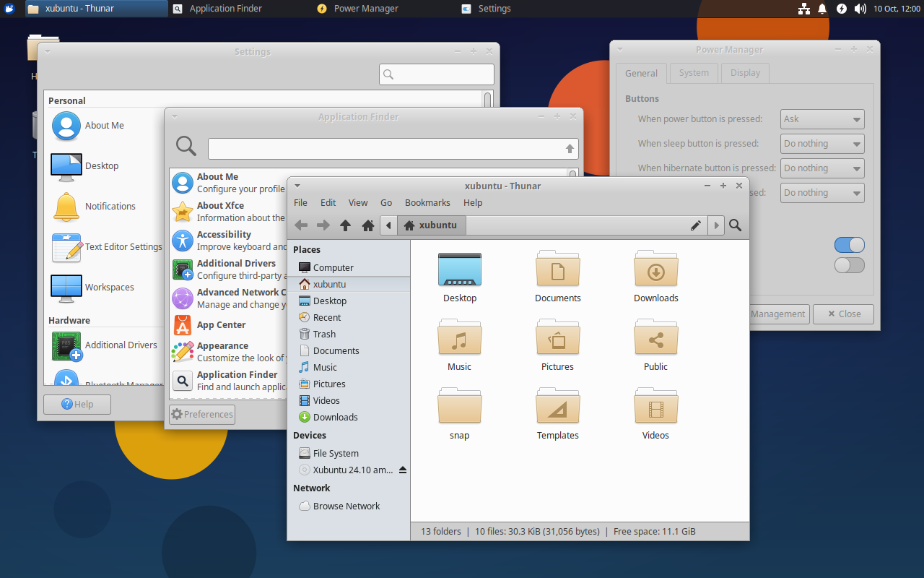
Task: Search files using Thunar magnifier icon
Action: coord(735,225)
